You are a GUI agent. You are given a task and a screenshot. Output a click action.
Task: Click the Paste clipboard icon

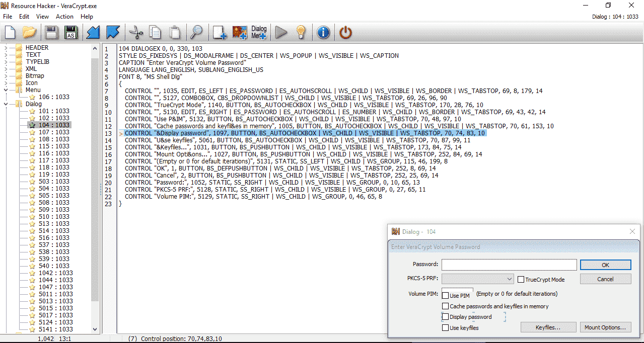pos(175,33)
